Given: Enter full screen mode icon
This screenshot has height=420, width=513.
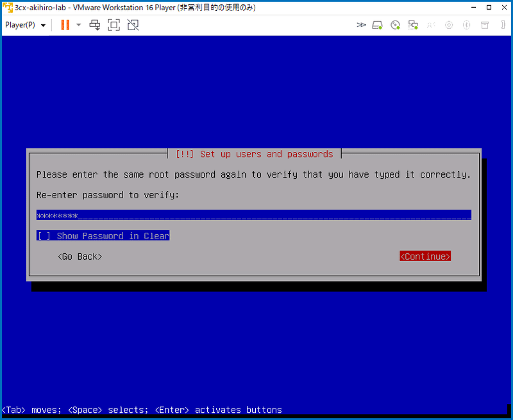Looking at the screenshot, I should click(114, 25).
